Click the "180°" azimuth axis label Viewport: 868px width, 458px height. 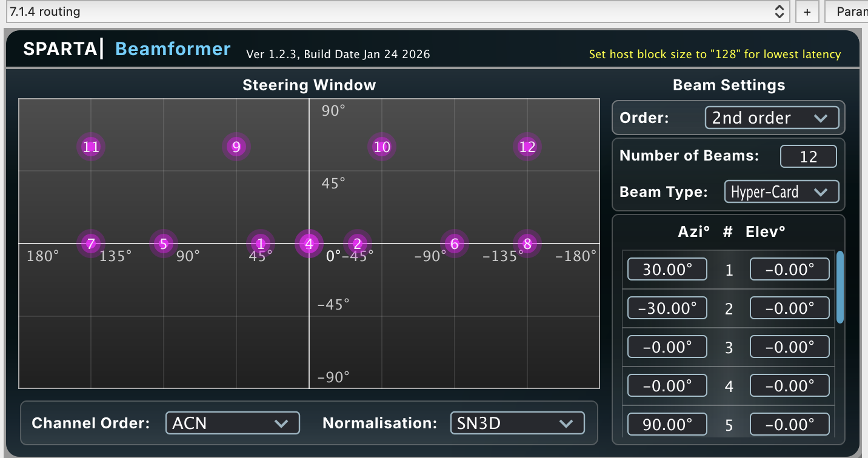43,256
